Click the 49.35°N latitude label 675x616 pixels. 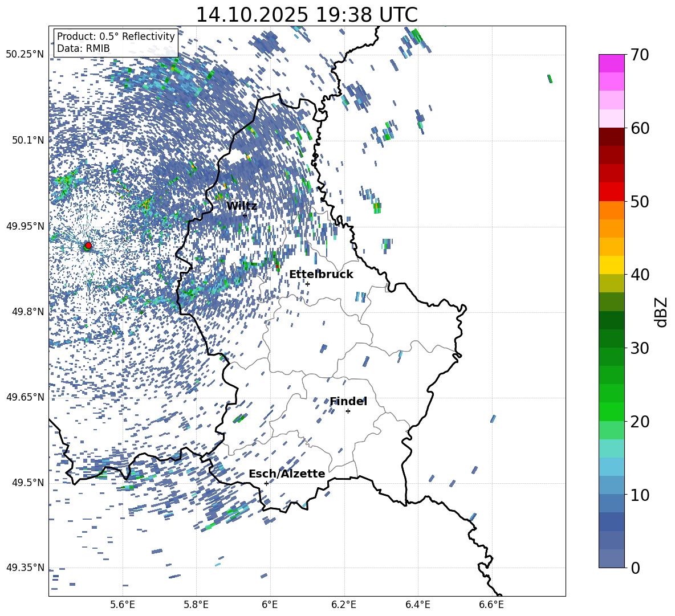coord(25,568)
